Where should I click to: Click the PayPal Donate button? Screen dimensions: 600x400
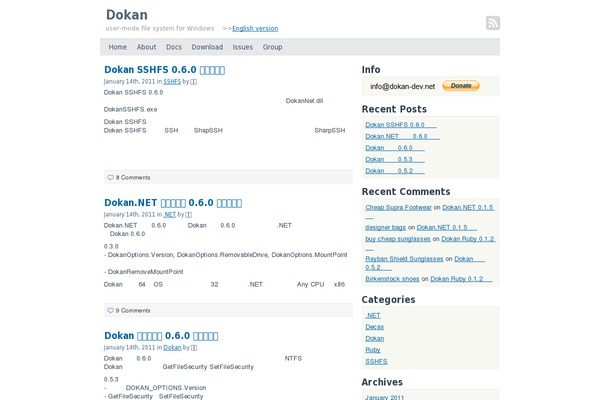[461, 86]
